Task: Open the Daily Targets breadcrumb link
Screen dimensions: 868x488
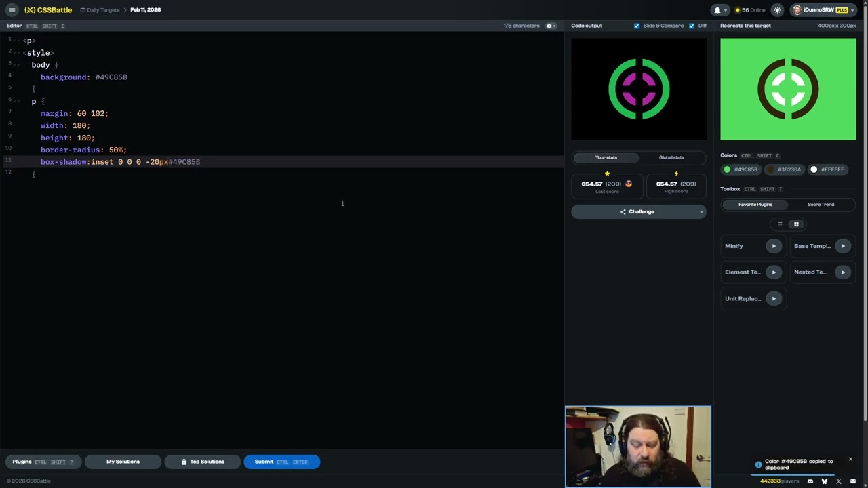Action: tap(100, 10)
